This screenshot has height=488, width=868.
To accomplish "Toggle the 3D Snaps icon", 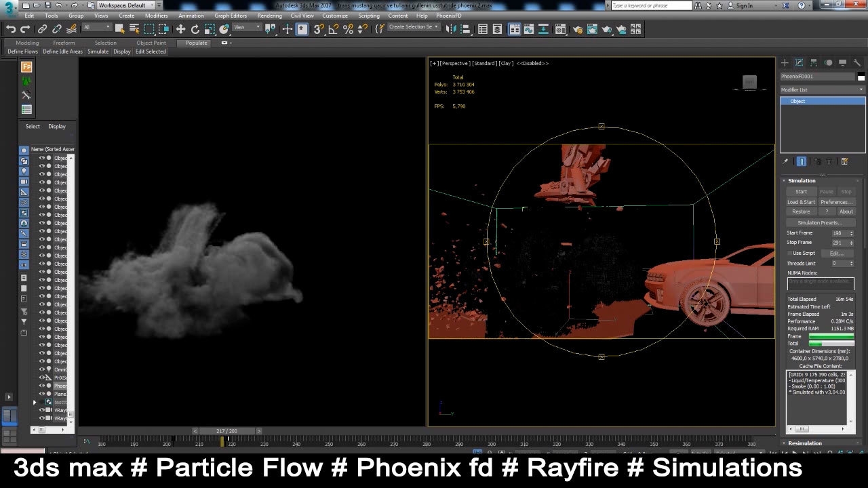I will pos(319,29).
